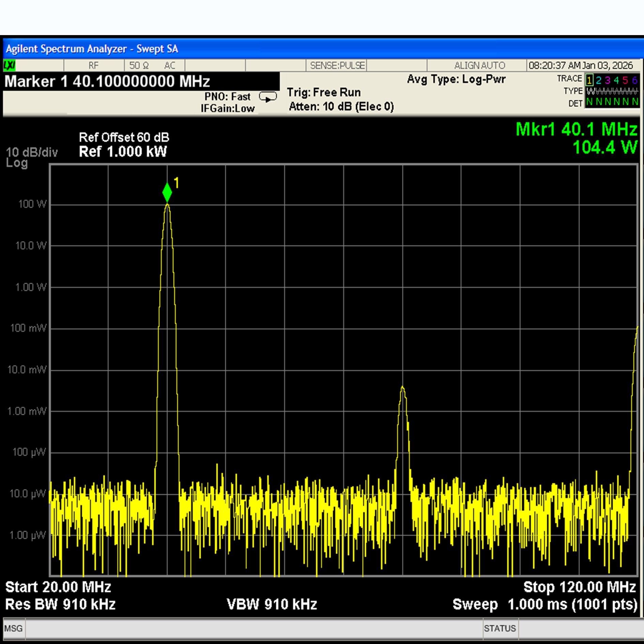
Task: Click the 1.00 mW axis label
Action: click(27, 411)
